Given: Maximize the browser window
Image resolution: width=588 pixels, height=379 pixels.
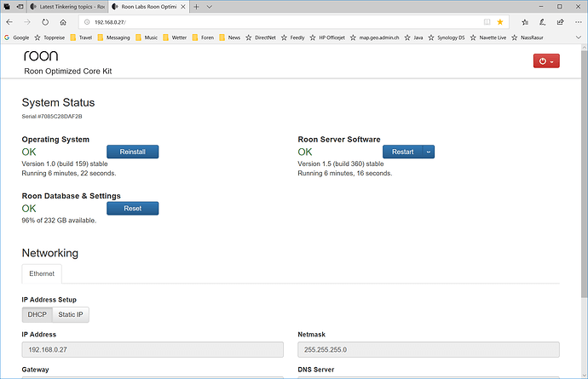Looking at the screenshot, I should click(560, 7).
